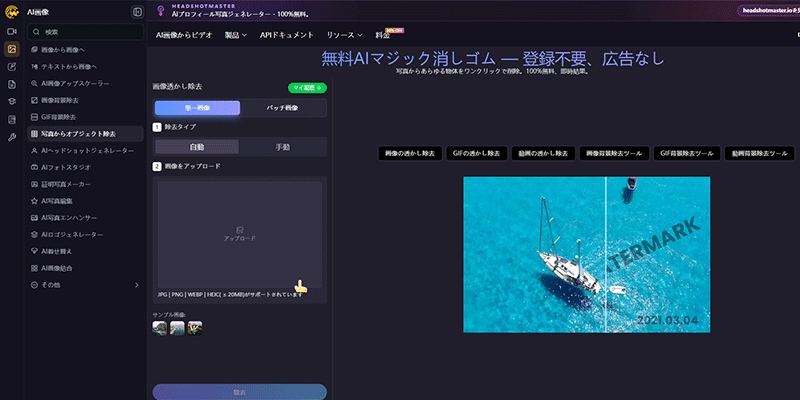Click the lightbulb icon in Headshotmaster banner
800x400 pixels.
point(161,10)
